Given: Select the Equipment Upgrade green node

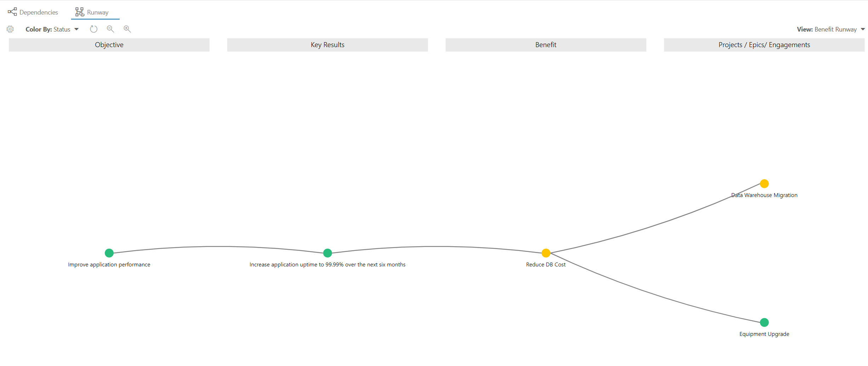Looking at the screenshot, I should (764, 322).
